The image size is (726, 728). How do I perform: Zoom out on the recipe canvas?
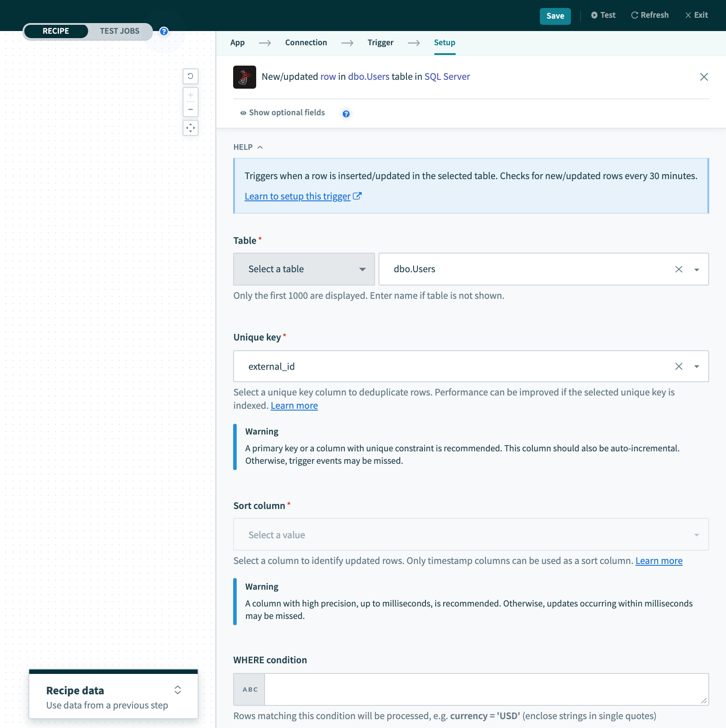[x=191, y=110]
